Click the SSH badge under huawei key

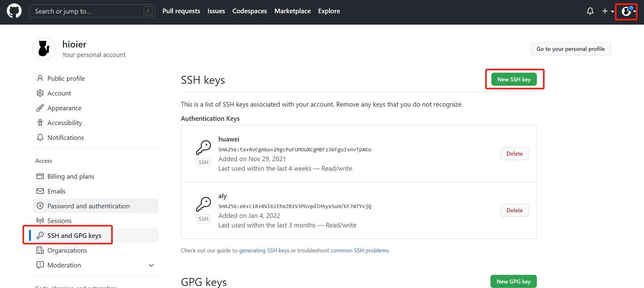203,162
